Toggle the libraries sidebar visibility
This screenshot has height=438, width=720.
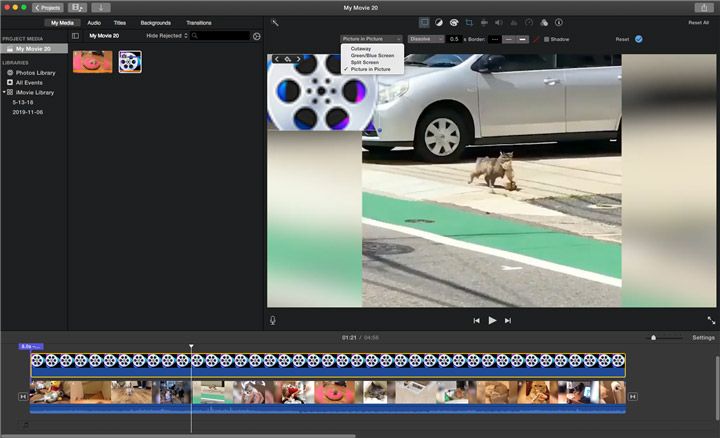coord(75,36)
